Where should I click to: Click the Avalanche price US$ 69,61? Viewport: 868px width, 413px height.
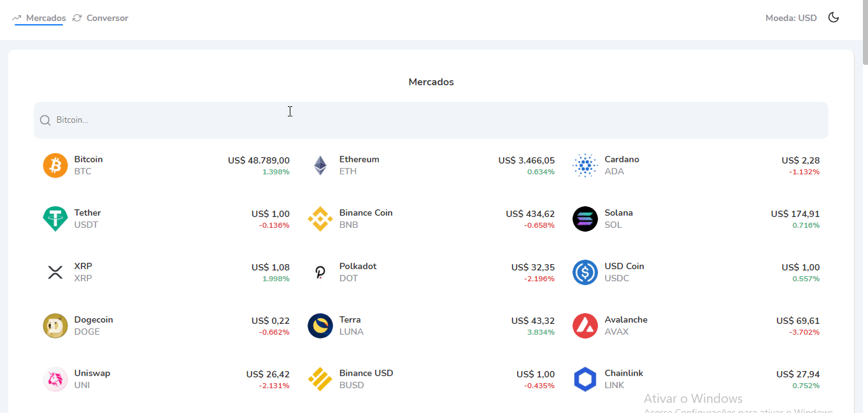point(798,321)
